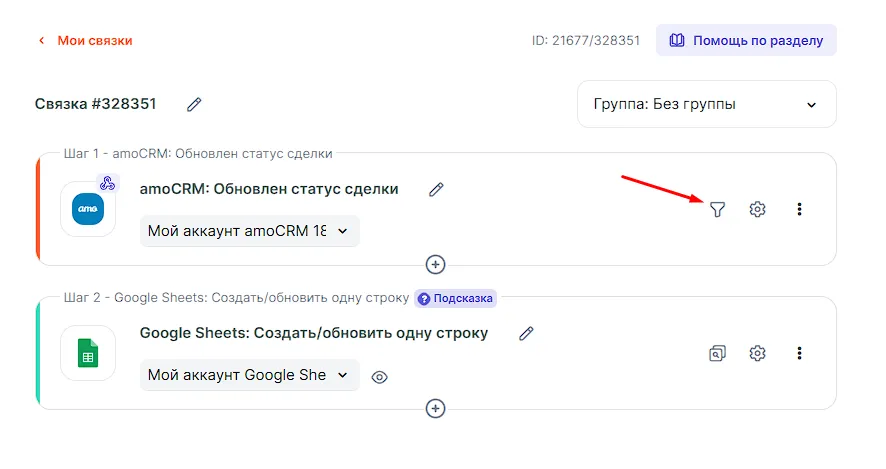
Task: Open Мой аккаунт Google Sheets dropdown
Action: [249, 375]
